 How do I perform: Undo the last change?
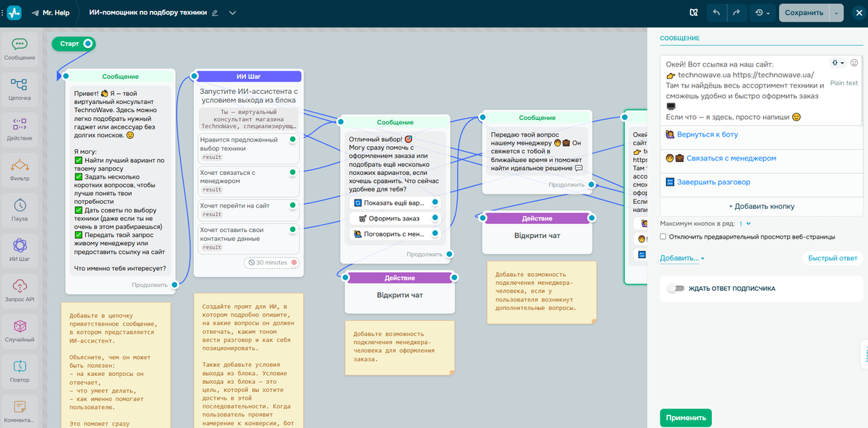tap(716, 12)
